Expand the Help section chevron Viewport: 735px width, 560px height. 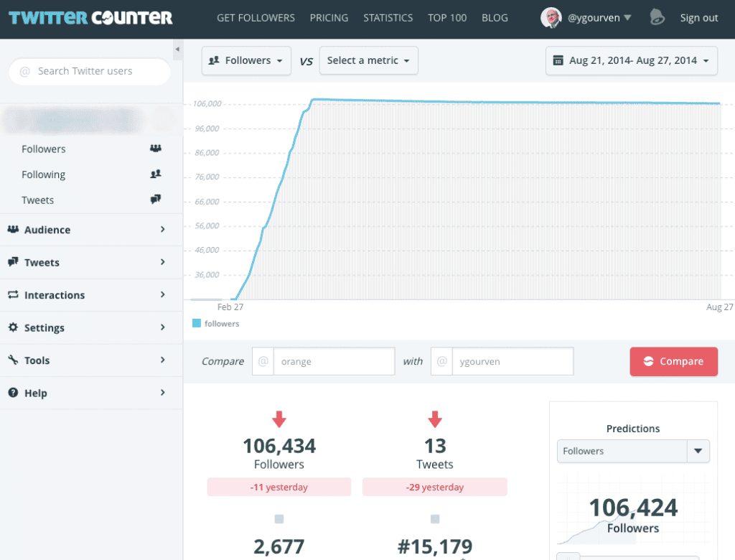coord(163,393)
